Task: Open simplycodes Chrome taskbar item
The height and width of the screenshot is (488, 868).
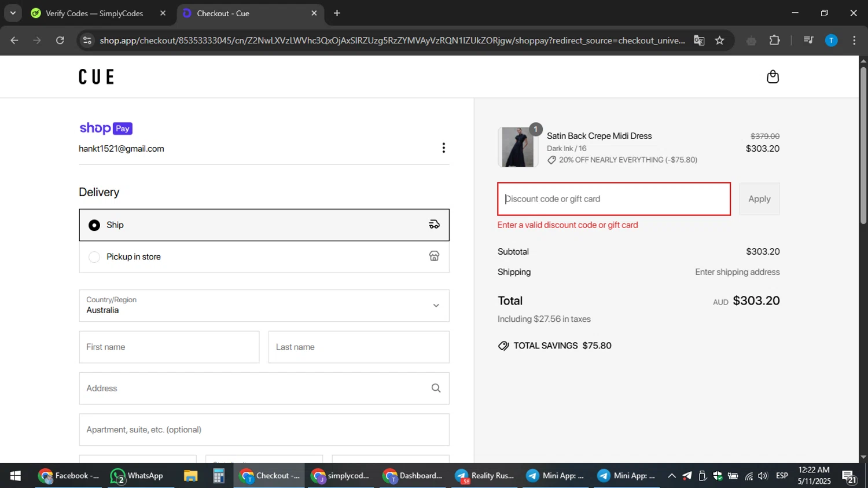Action: (341, 476)
